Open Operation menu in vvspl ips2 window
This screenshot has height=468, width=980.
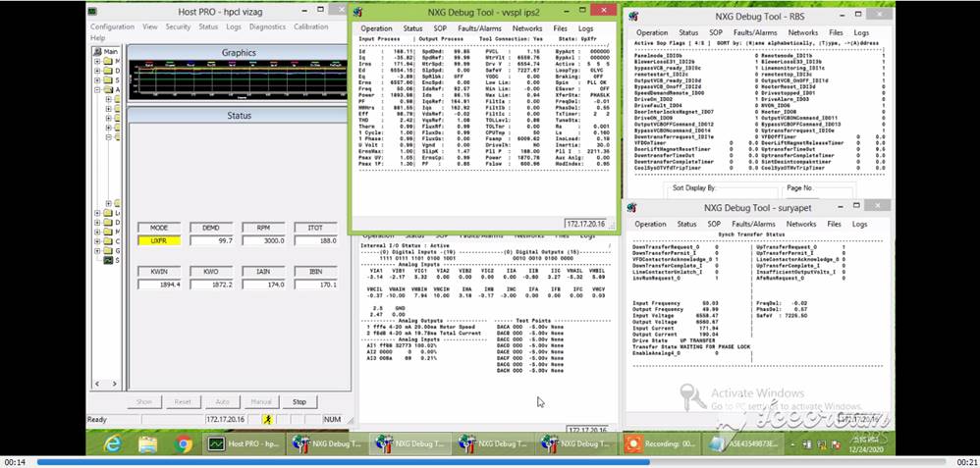(x=376, y=28)
